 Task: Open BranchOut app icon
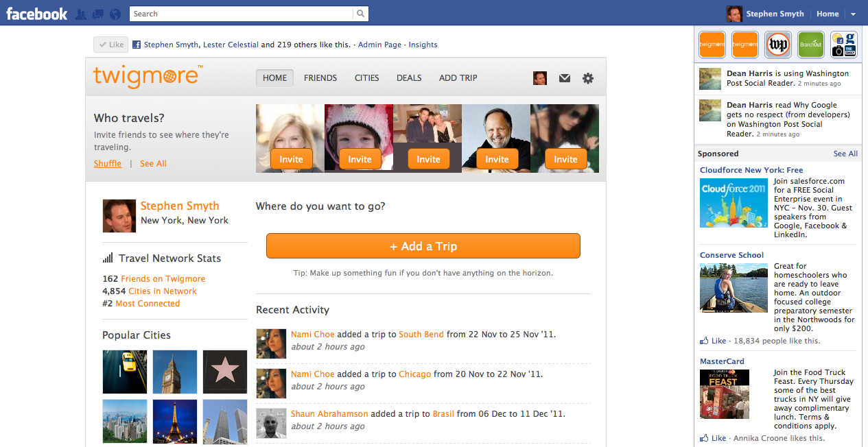pos(811,45)
